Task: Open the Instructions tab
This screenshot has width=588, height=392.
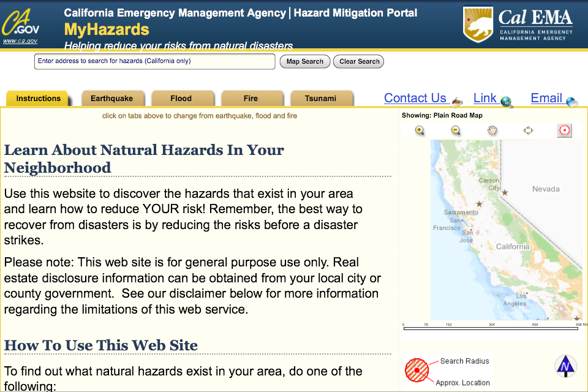Action: (38, 98)
